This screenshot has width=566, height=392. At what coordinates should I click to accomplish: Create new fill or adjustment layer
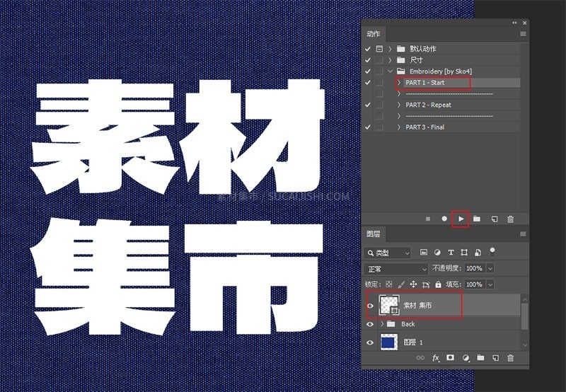[x=466, y=358]
